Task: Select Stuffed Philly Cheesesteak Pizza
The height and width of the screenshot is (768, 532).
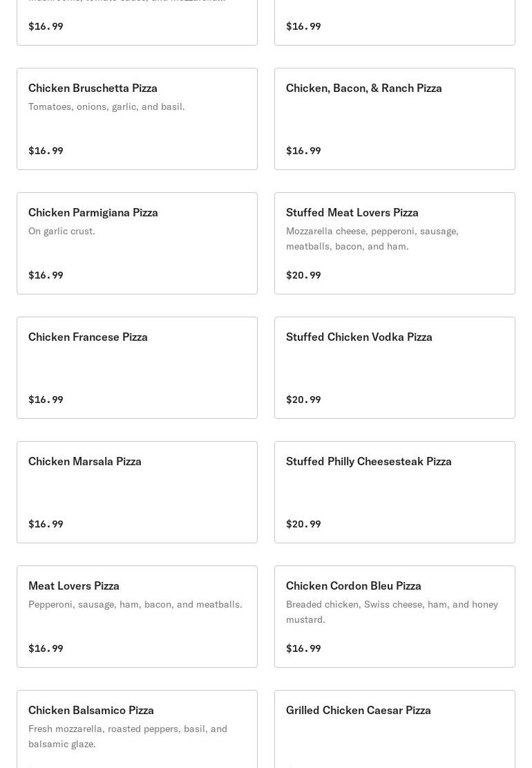Action: pos(368,462)
